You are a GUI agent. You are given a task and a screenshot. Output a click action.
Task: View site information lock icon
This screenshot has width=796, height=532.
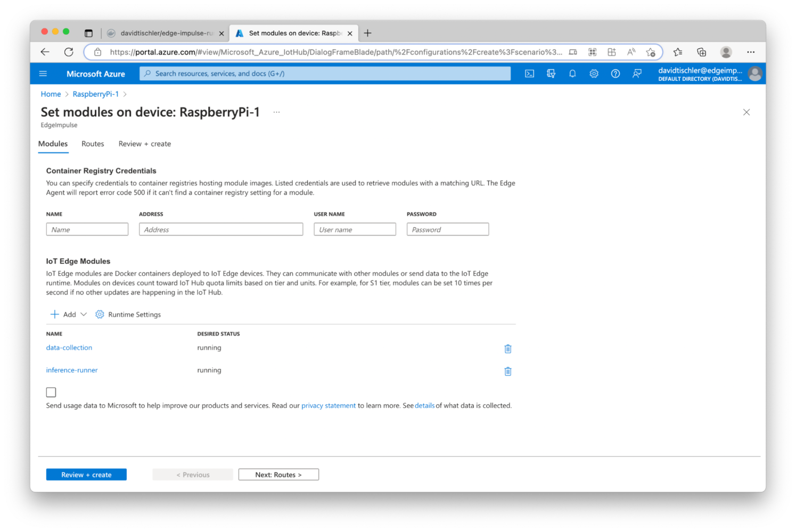tap(97, 52)
